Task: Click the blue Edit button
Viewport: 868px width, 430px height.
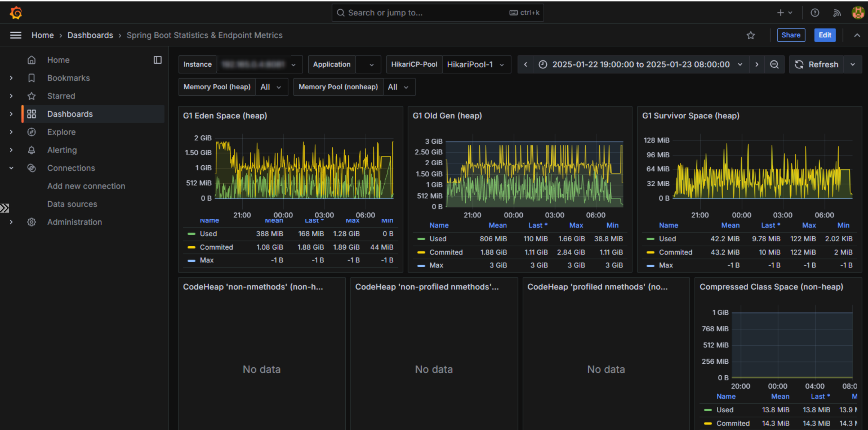Action: point(825,35)
